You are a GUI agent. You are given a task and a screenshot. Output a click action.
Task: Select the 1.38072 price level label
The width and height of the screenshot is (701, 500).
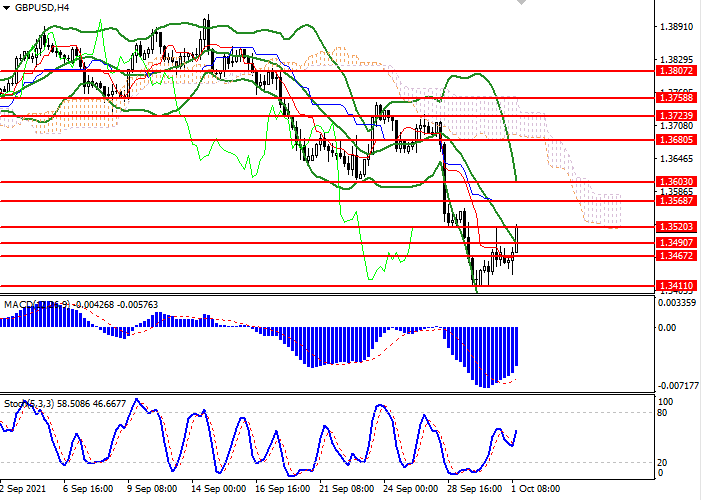[x=676, y=71]
